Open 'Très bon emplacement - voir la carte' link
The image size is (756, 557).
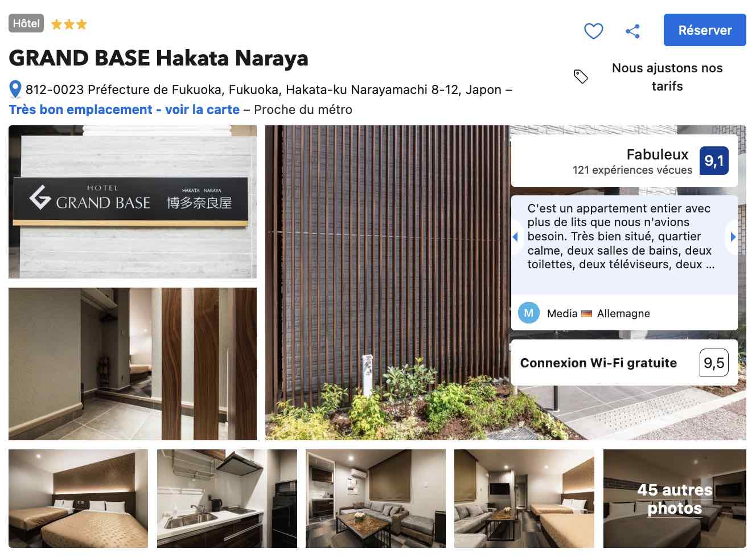[x=124, y=109]
